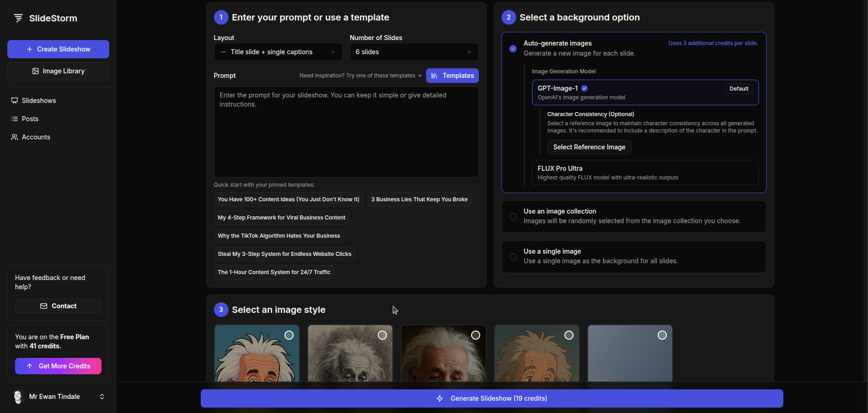Open the Slideshows section
This screenshot has height=413, width=868.
pyautogui.click(x=58, y=101)
